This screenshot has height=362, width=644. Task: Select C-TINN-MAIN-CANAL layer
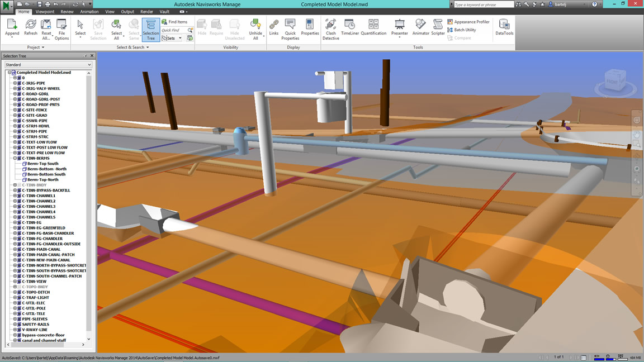pos(41,249)
